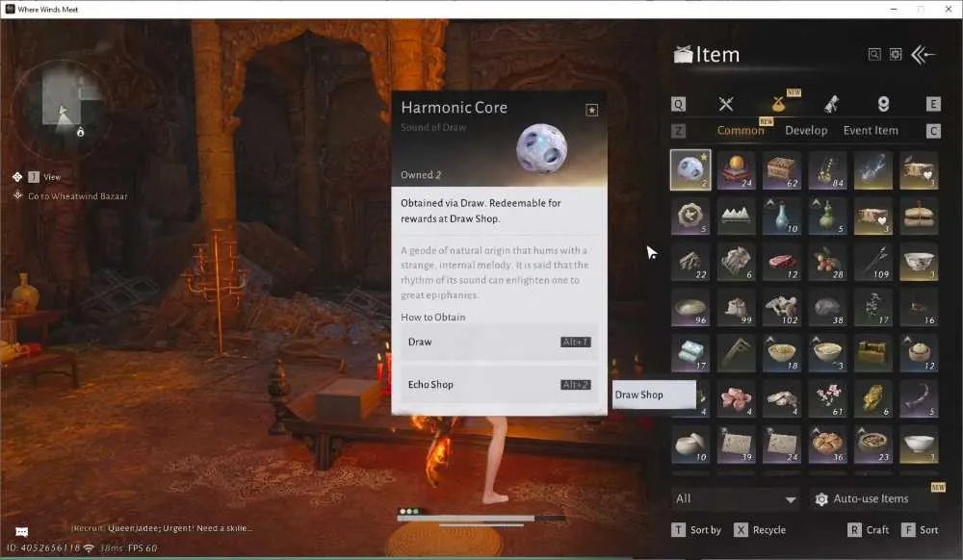
Task: Select the wood logs item with 22
Action: [x=690, y=262]
